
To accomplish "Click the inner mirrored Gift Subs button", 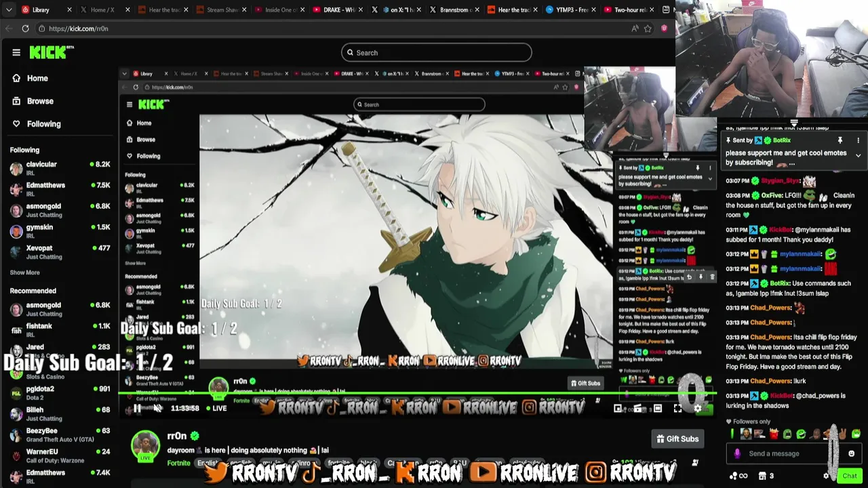I will point(585,383).
